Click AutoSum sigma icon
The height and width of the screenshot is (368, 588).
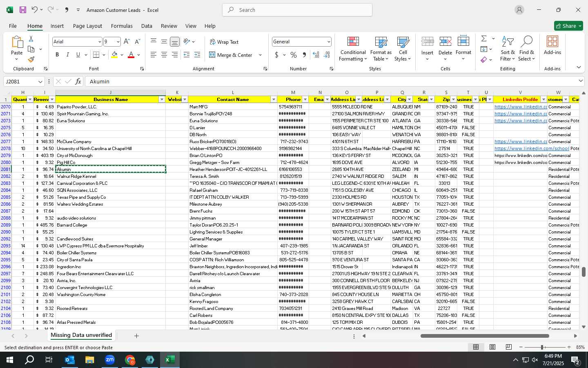point(484,38)
